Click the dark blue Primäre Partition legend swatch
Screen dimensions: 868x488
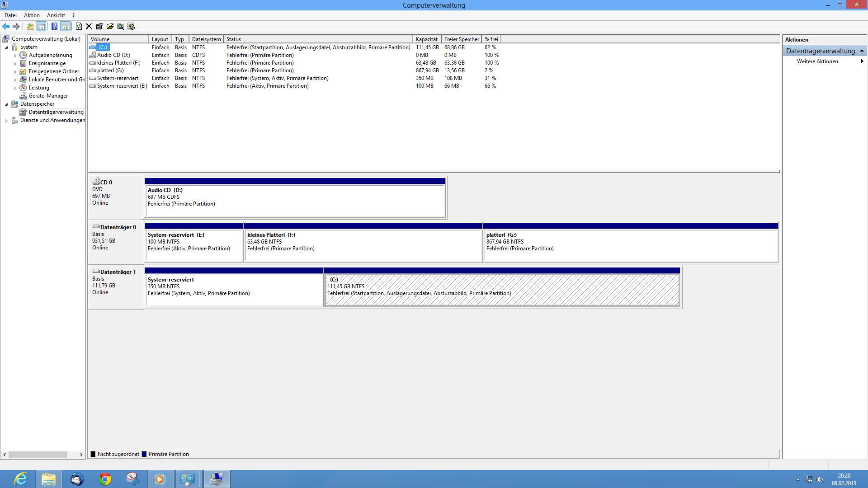pyautogui.click(x=144, y=454)
